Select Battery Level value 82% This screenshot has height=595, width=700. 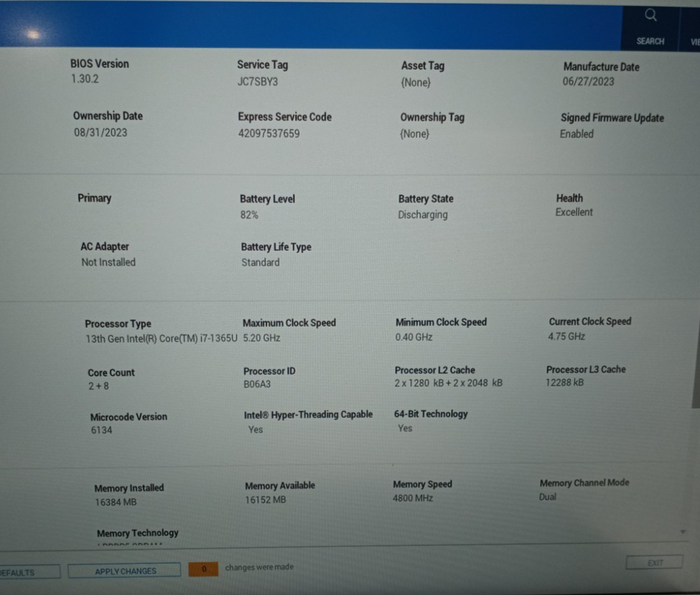(x=249, y=215)
